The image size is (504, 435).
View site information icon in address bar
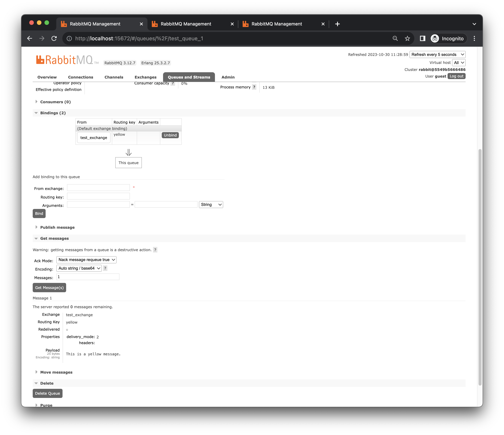click(x=69, y=38)
